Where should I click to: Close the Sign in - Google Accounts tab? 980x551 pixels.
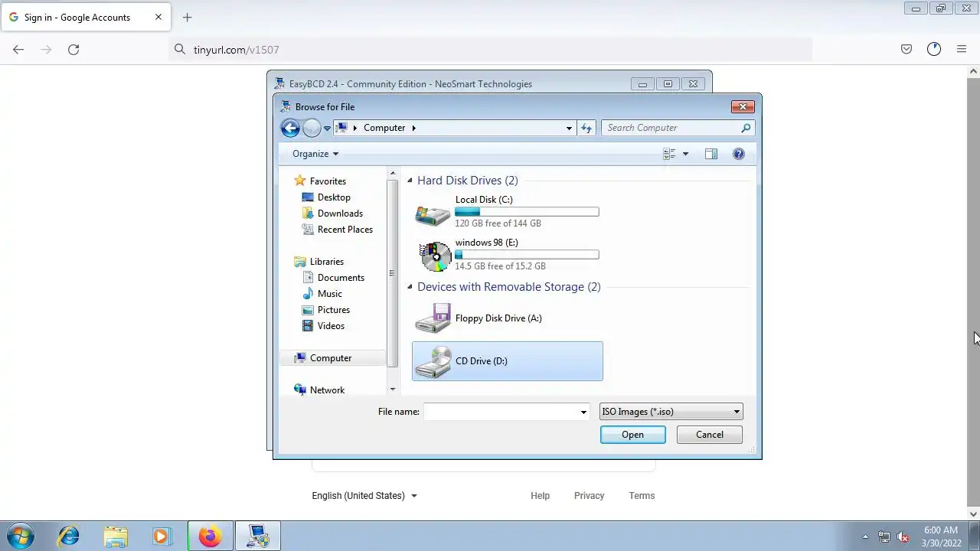click(158, 17)
